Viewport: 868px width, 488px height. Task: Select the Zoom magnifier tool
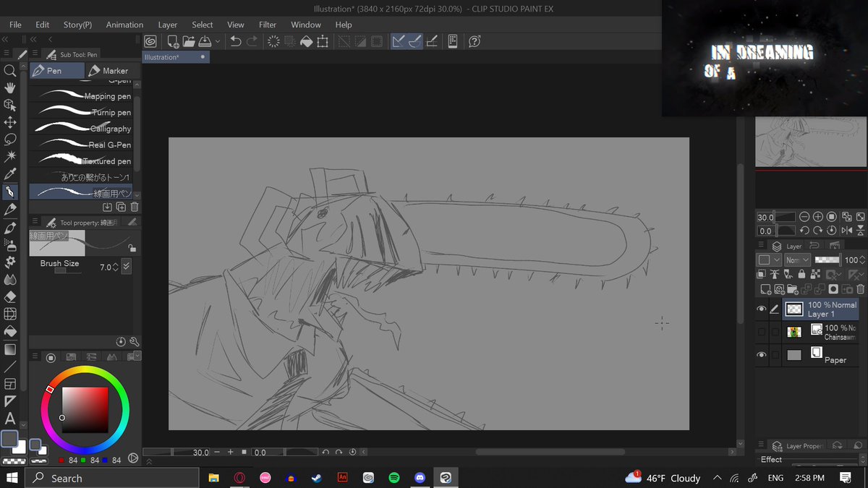pos(10,71)
